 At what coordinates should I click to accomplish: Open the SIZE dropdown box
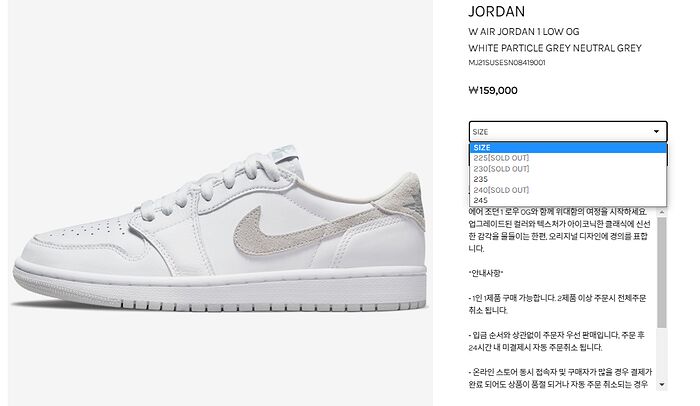[568, 132]
